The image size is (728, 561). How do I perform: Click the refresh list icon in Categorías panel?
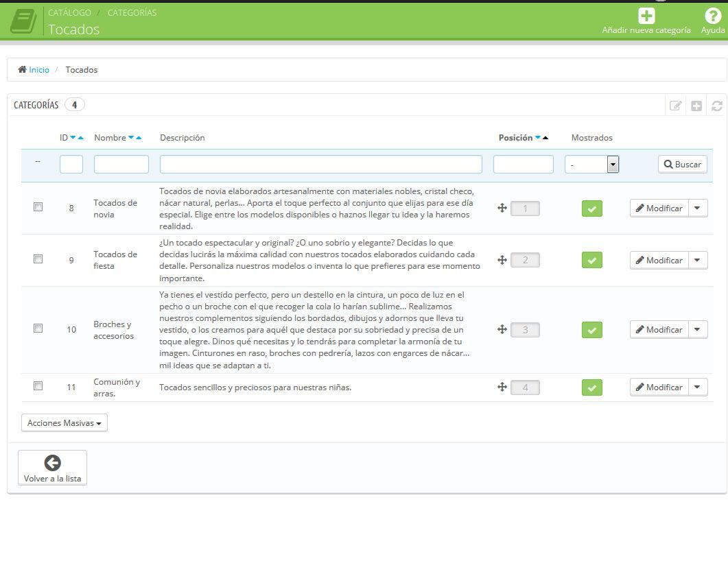(x=716, y=106)
